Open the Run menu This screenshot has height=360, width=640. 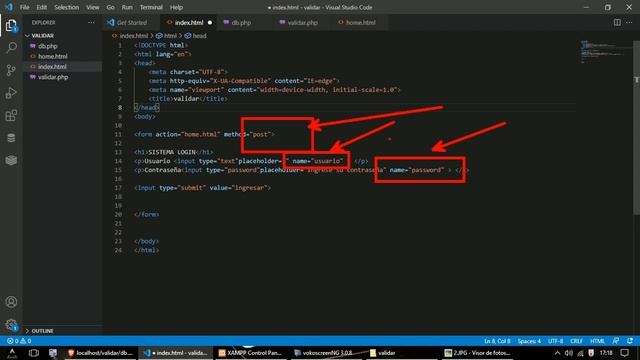(127, 7)
